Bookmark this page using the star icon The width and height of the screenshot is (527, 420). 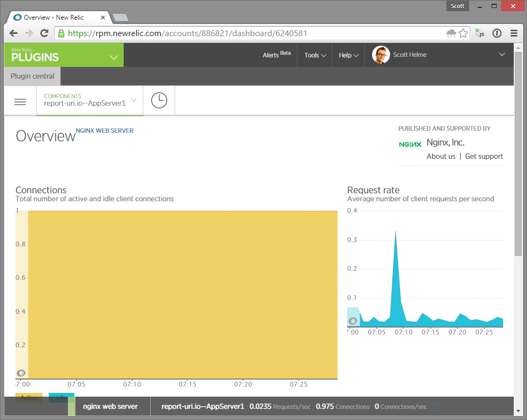point(463,33)
